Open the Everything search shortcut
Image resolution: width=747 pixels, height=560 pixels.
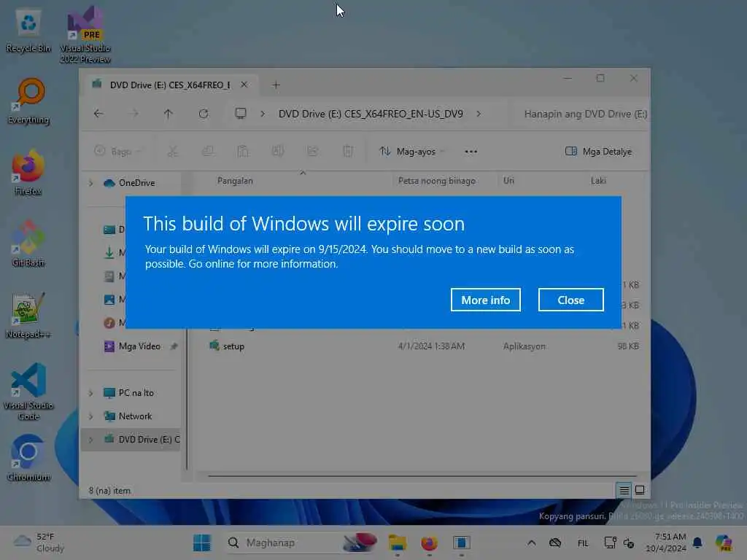[x=28, y=102]
